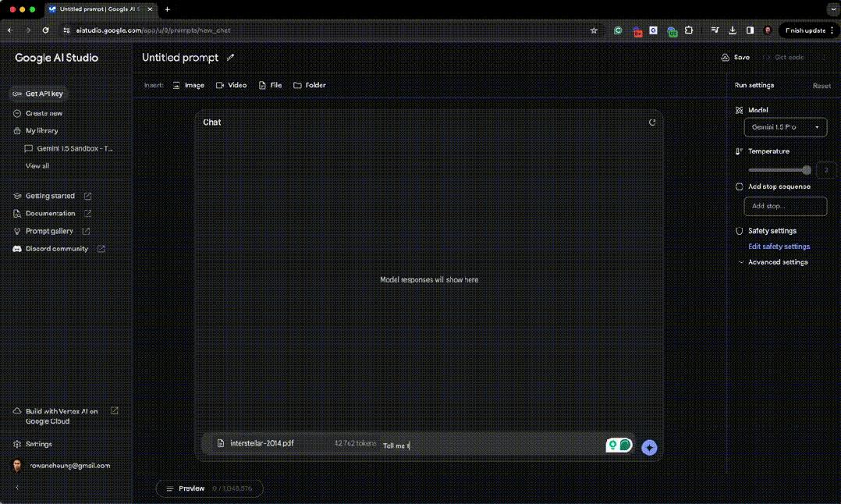Click the pencil icon to rename prompt

(x=230, y=58)
